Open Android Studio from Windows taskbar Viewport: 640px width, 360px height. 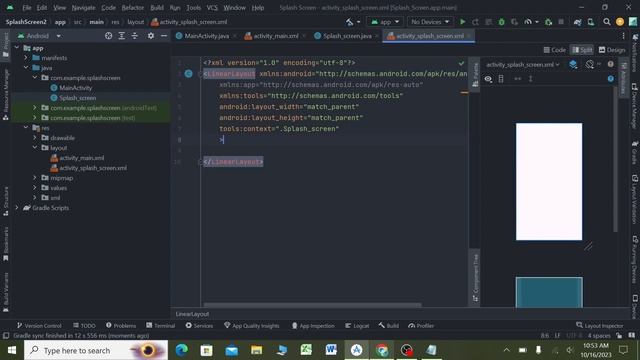coord(356,350)
